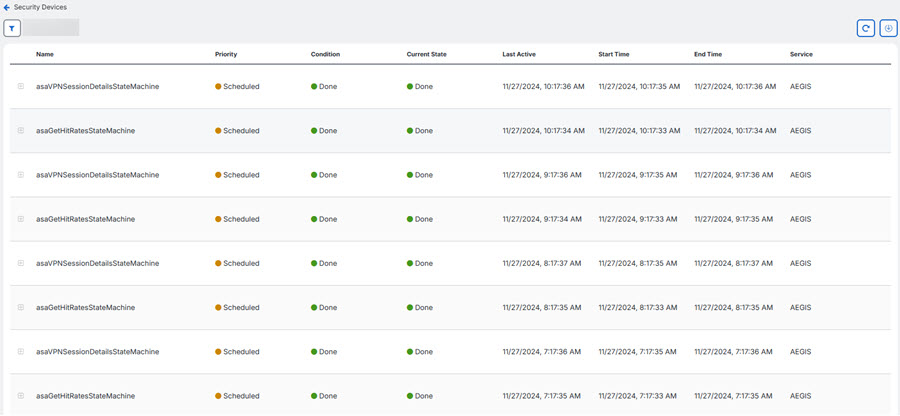
Task: Click the export download icon
Action: (888, 28)
